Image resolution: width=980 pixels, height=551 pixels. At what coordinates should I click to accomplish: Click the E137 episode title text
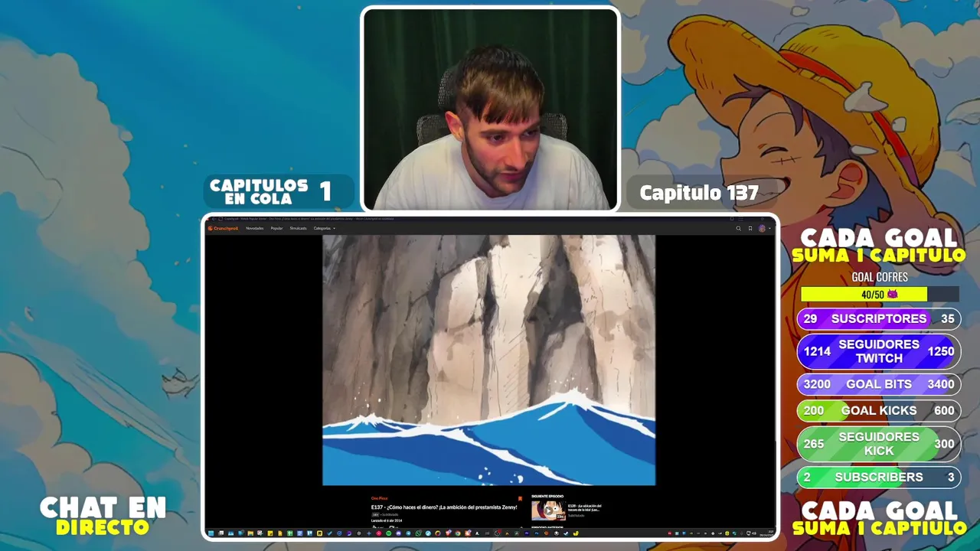(444, 507)
